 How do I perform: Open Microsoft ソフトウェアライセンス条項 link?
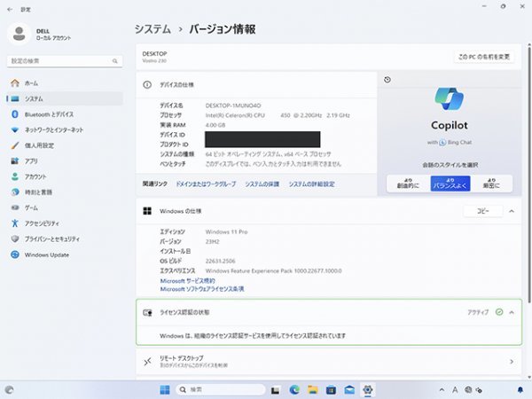202,289
